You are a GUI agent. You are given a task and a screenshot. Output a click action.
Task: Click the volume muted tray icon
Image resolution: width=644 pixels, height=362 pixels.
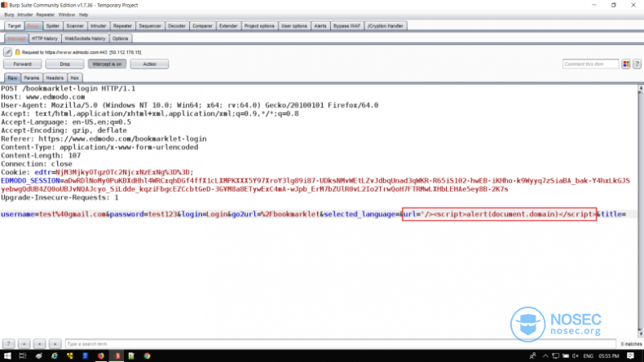[x=576, y=355]
